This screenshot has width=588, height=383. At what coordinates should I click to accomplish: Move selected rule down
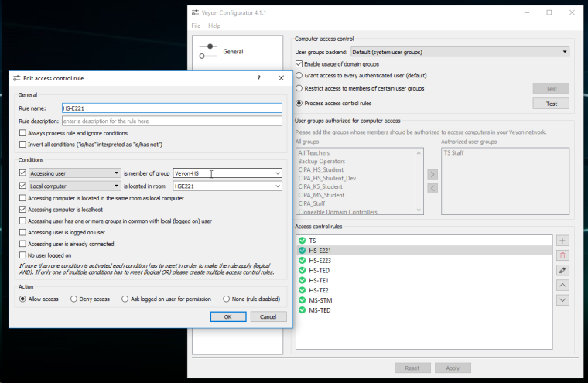pyautogui.click(x=562, y=300)
